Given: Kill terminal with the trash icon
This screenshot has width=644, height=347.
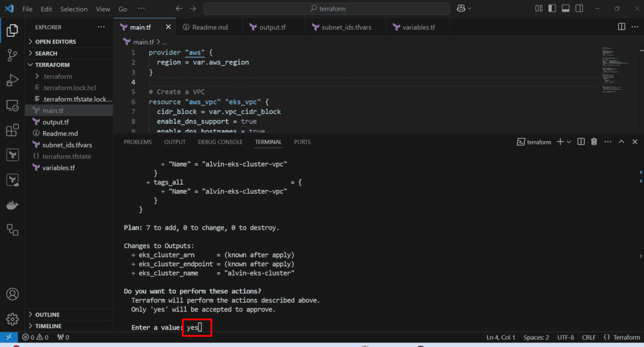Looking at the screenshot, I should point(594,142).
